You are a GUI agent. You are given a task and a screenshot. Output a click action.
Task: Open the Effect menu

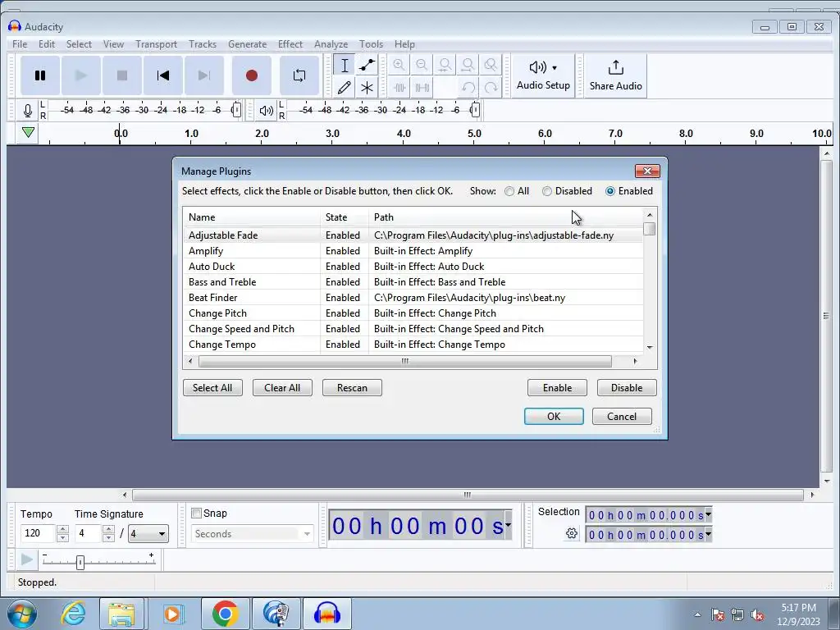[x=290, y=44]
